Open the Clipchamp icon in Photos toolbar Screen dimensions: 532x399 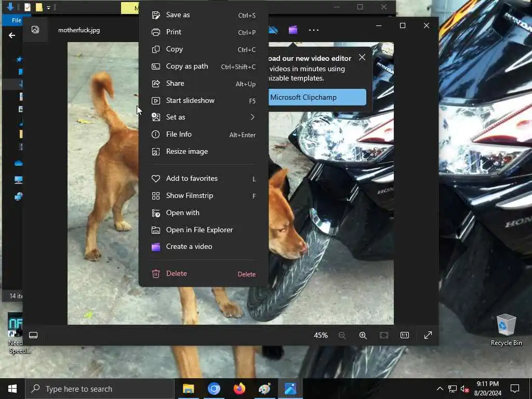point(293,30)
